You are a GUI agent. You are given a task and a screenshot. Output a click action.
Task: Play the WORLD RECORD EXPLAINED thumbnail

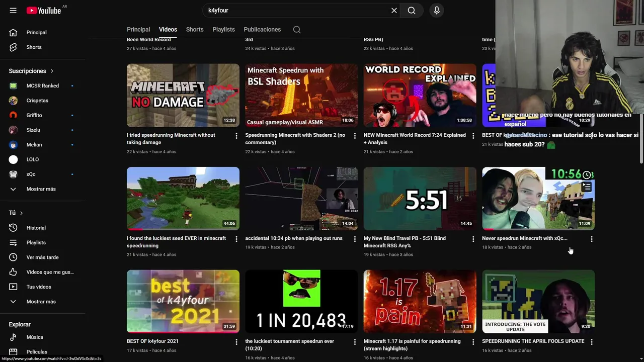[420, 96]
